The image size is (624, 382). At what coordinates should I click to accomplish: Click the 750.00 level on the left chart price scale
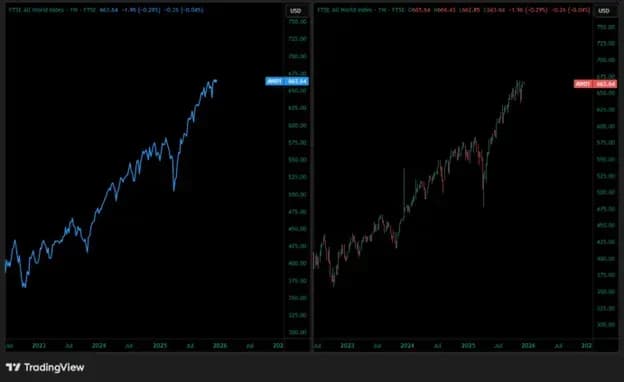pyautogui.click(x=298, y=21)
